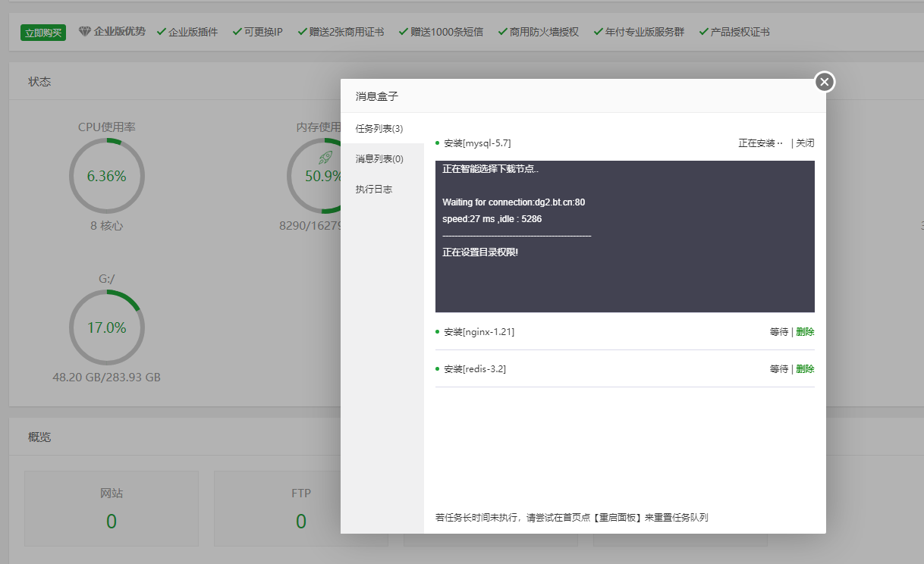This screenshot has height=564, width=924.
Task: Select the 安装[nginx-1.21] task row
Action: click(625, 331)
